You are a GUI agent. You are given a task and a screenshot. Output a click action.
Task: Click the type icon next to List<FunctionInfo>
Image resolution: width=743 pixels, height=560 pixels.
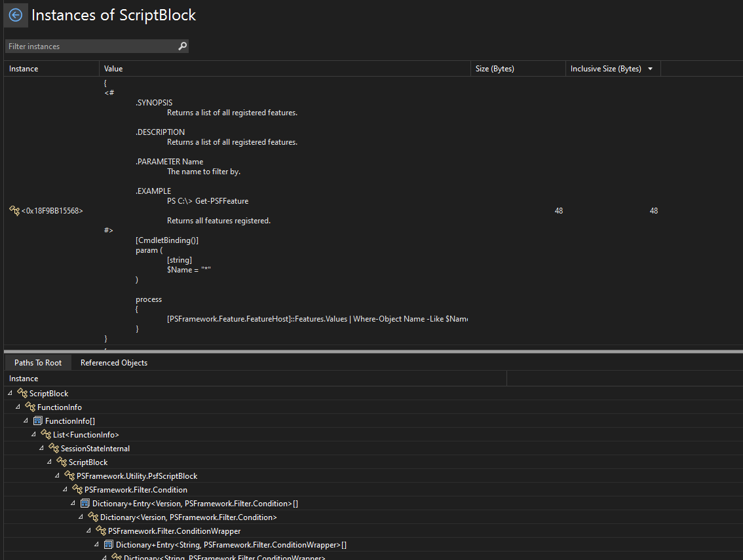pos(45,434)
